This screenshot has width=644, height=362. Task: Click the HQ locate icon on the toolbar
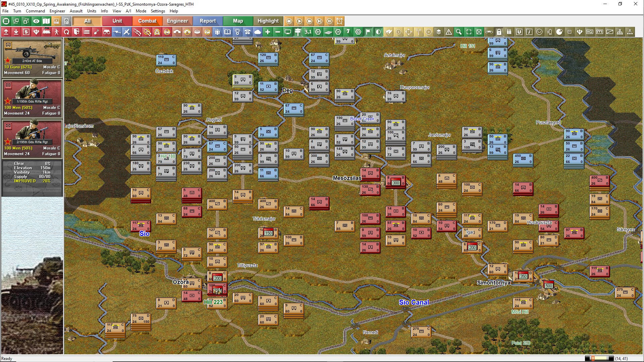589,32
